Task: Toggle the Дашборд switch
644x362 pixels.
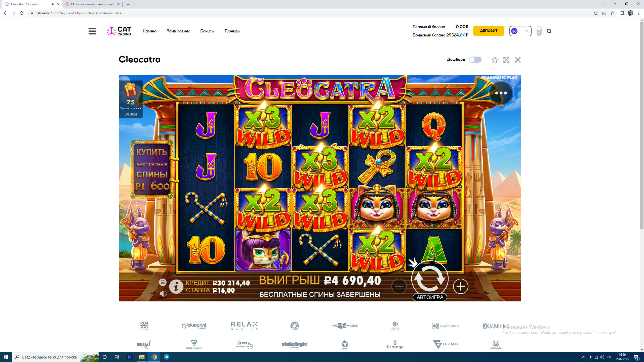Action: point(475,60)
